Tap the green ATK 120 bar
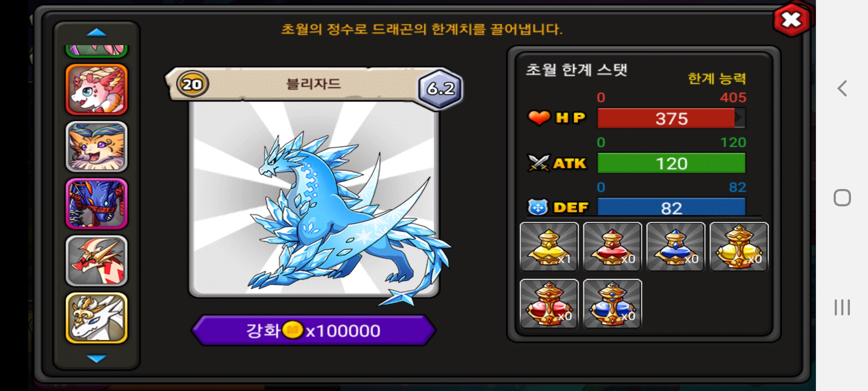868x391 pixels. (x=671, y=163)
